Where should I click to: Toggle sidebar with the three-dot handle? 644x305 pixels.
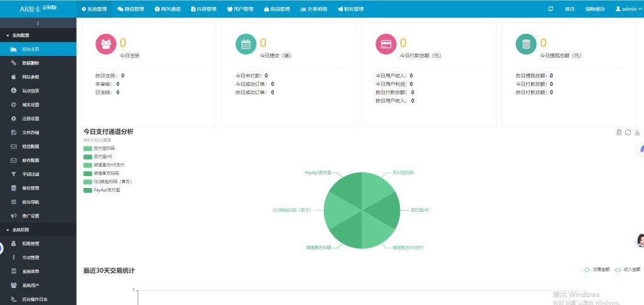tap(38, 23)
